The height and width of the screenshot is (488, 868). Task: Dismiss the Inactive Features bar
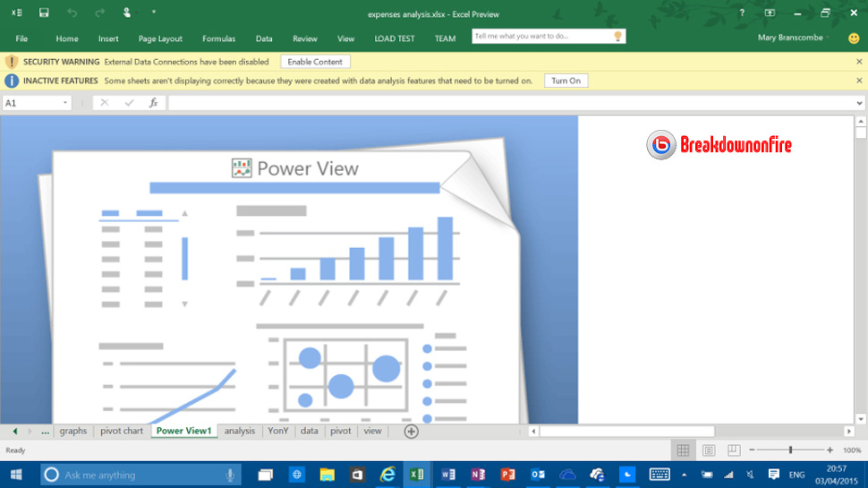859,81
